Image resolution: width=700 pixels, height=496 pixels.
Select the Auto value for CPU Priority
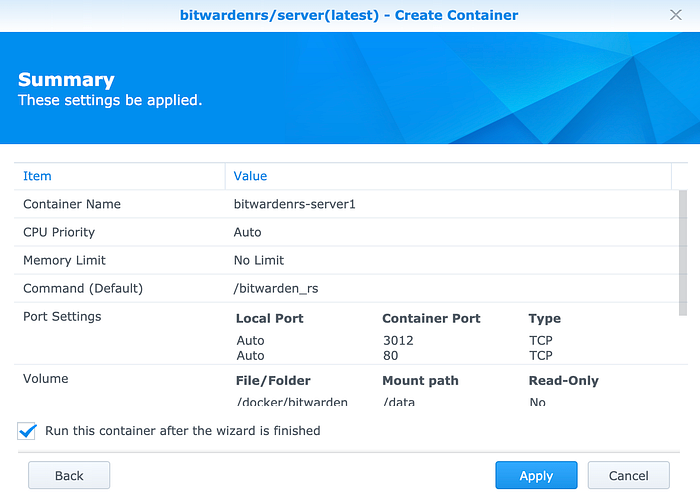(x=247, y=232)
